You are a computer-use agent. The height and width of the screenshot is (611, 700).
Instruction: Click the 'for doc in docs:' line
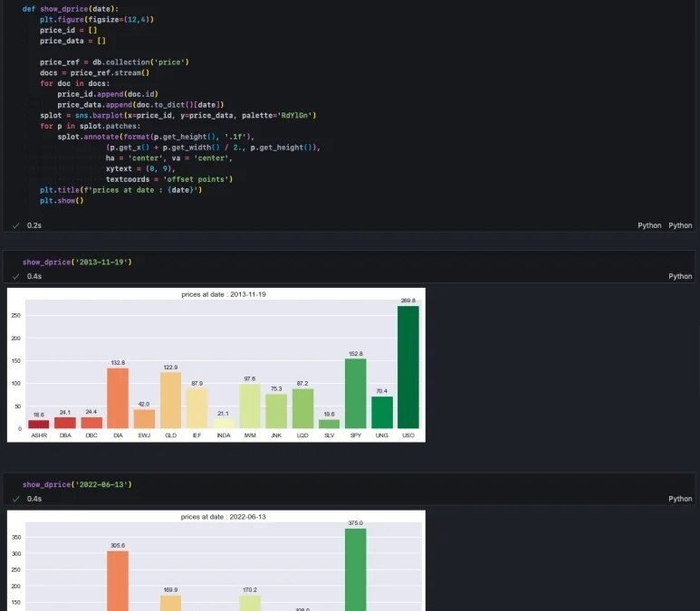pos(74,83)
